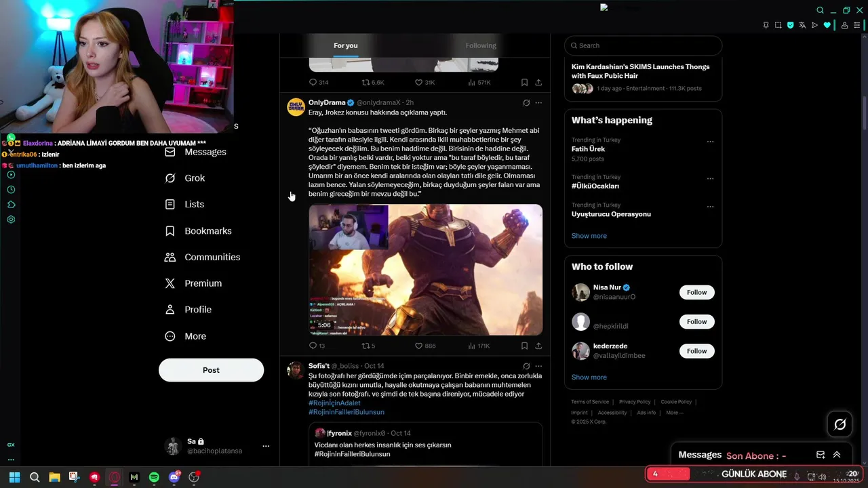Viewport: 868px width, 488px height.
Task: Open Bookmarks in the sidebar
Action: point(198,230)
